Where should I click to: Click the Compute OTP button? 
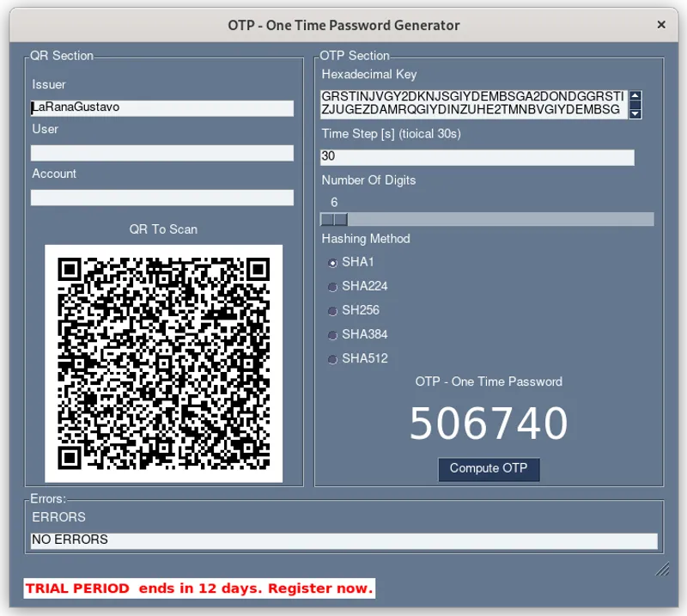click(489, 469)
